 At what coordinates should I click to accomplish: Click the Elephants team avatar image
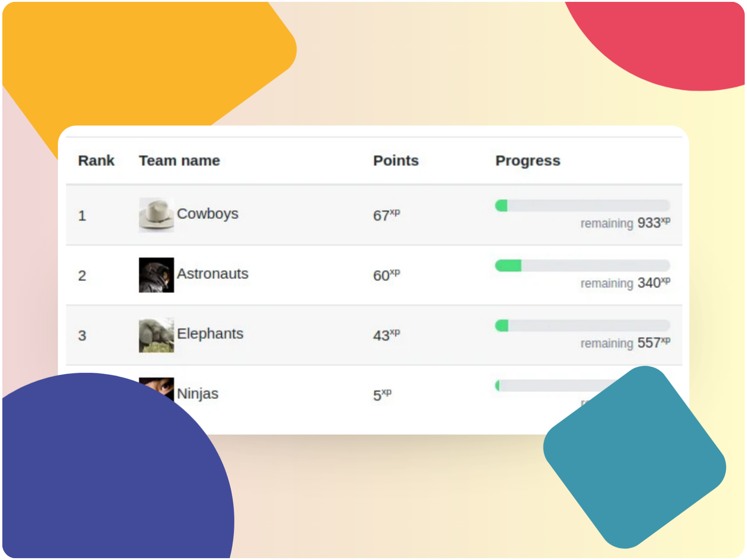(x=156, y=335)
